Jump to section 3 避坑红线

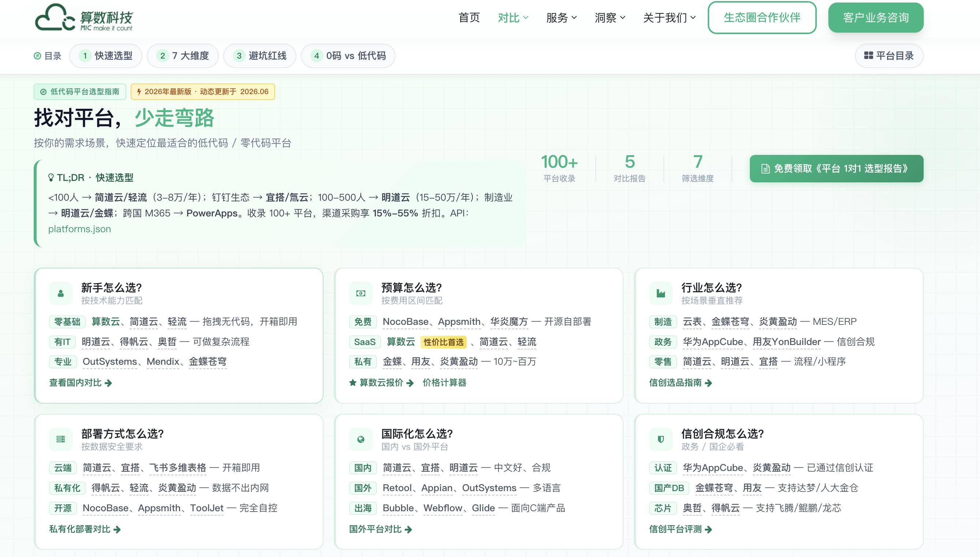tap(260, 56)
